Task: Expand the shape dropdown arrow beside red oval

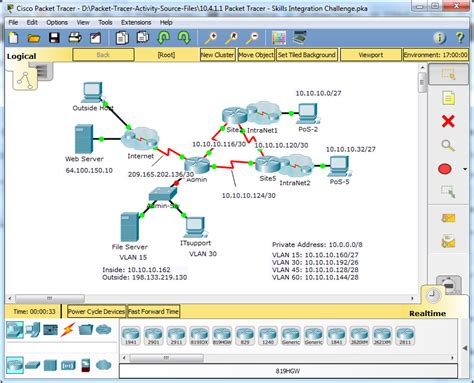Action: coord(465,169)
